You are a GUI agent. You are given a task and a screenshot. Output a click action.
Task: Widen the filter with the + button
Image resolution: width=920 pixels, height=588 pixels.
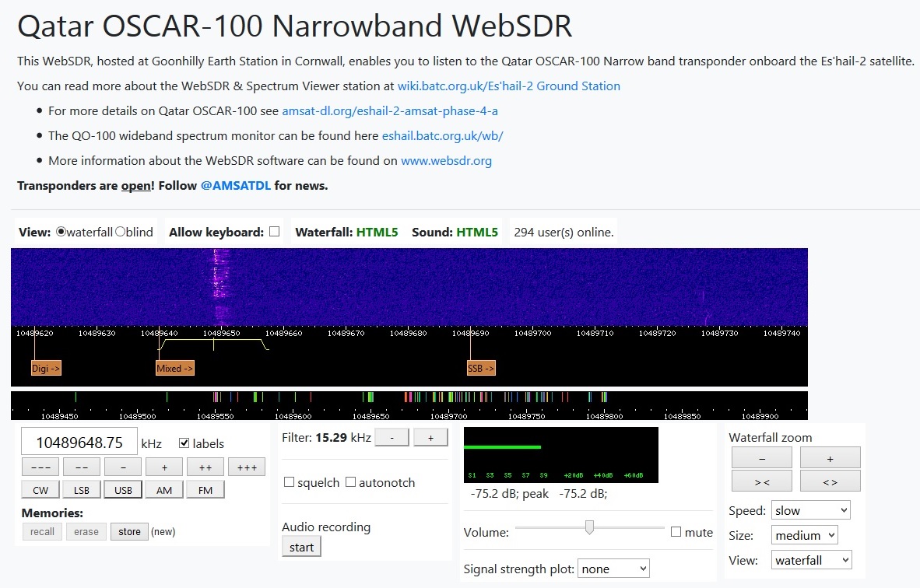(x=430, y=437)
